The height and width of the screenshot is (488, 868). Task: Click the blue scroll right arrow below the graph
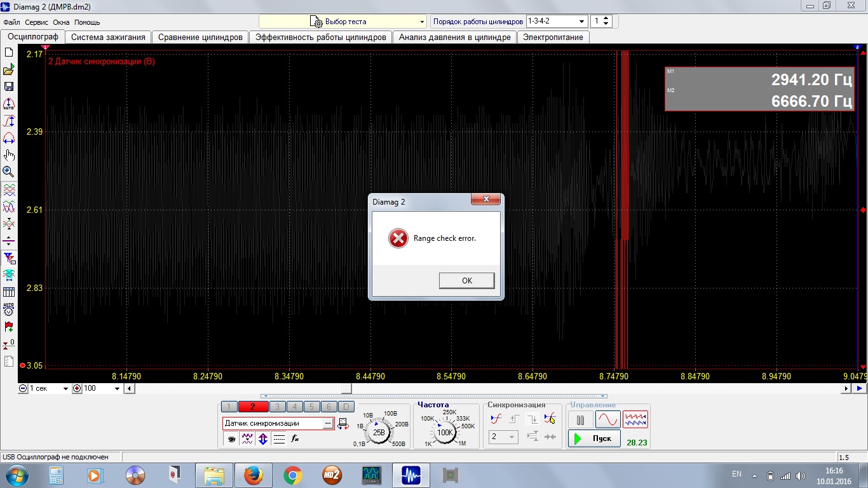tap(859, 388)
